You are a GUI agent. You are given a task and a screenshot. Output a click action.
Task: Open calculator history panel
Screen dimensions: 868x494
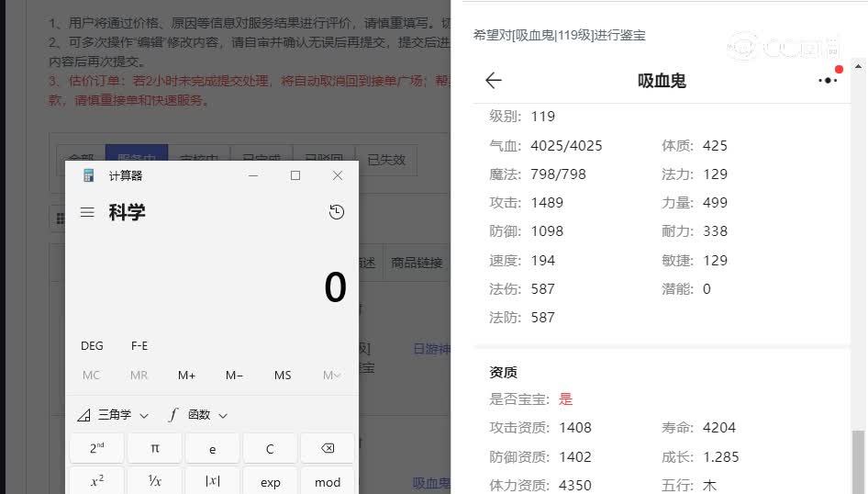tap(336, 212)
